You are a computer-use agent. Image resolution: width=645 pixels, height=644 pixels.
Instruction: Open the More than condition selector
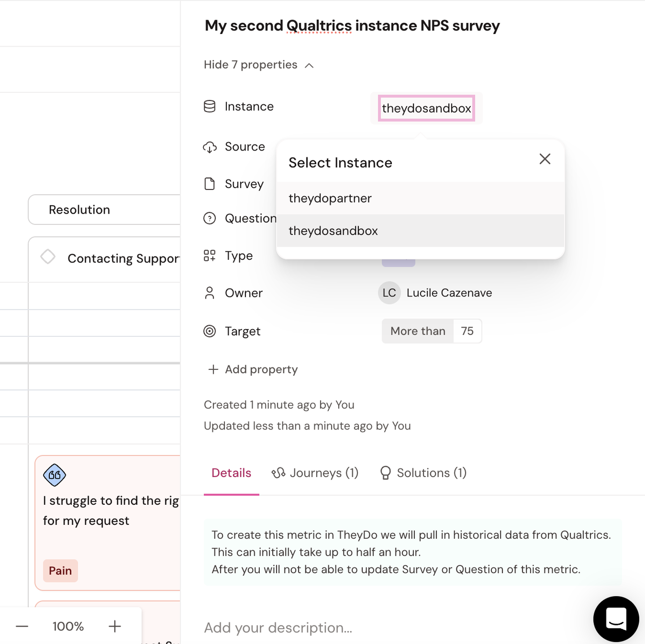417,331
